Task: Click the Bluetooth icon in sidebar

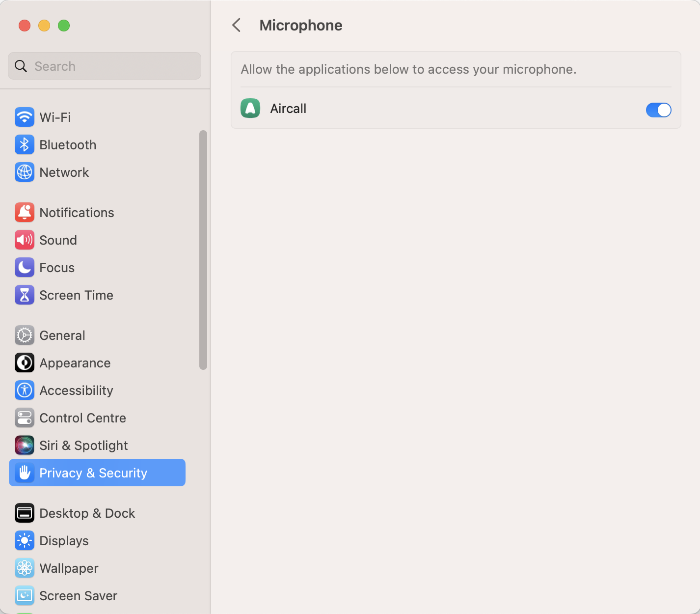Action: 25,144
